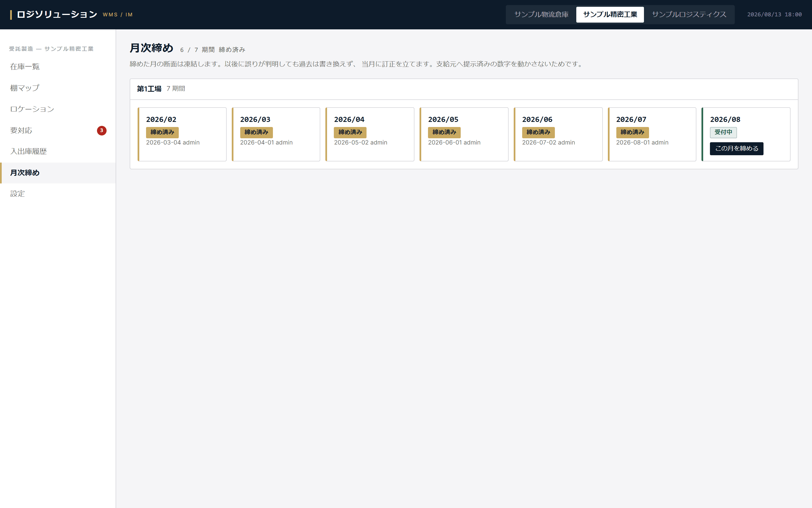
Task: Click the 2026-07-02 admin closing record
Action: 549,143
